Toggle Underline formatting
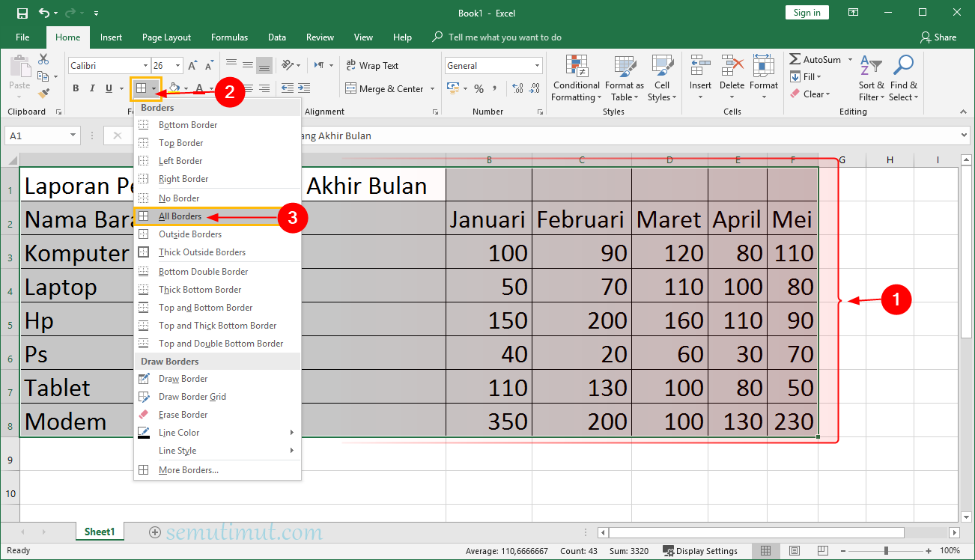The height and width of the screenshot is (560, 975). pyautogui.click(x=109, y=88)
